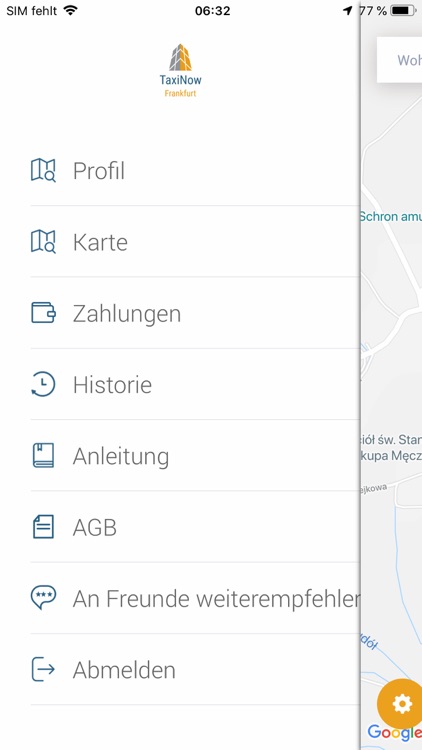Tap the map icon beside Profil
422x750 pixels.
tap(43, 170)
